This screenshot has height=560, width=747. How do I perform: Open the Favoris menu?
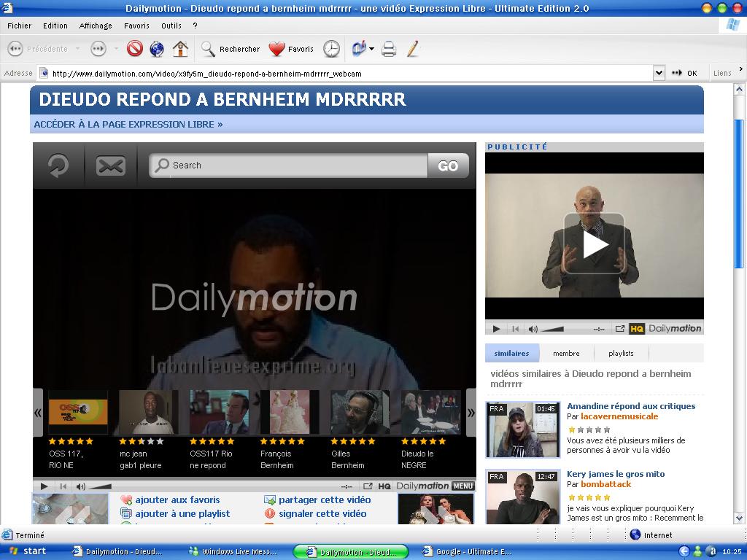click(x=136, y=26)
